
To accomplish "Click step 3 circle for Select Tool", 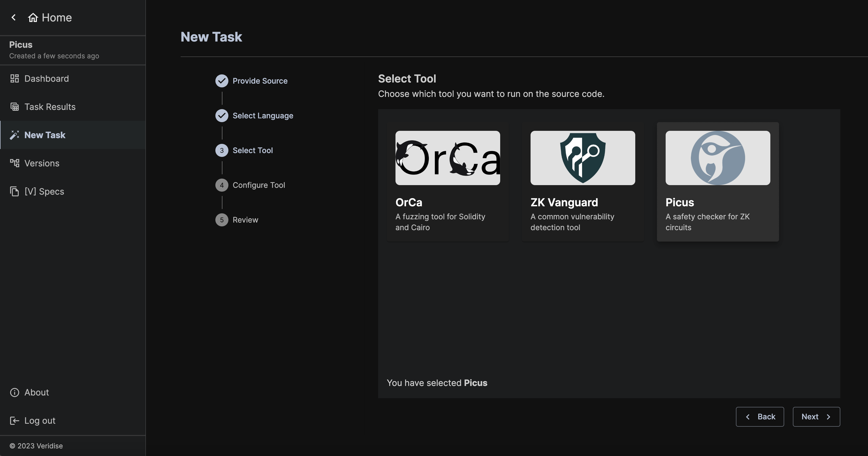I will [222, 150].
